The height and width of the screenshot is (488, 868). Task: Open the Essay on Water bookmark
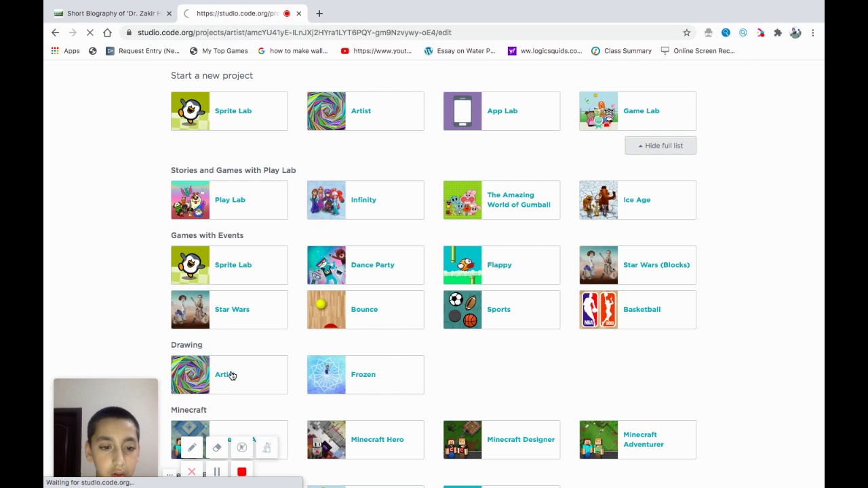(460, 51)
